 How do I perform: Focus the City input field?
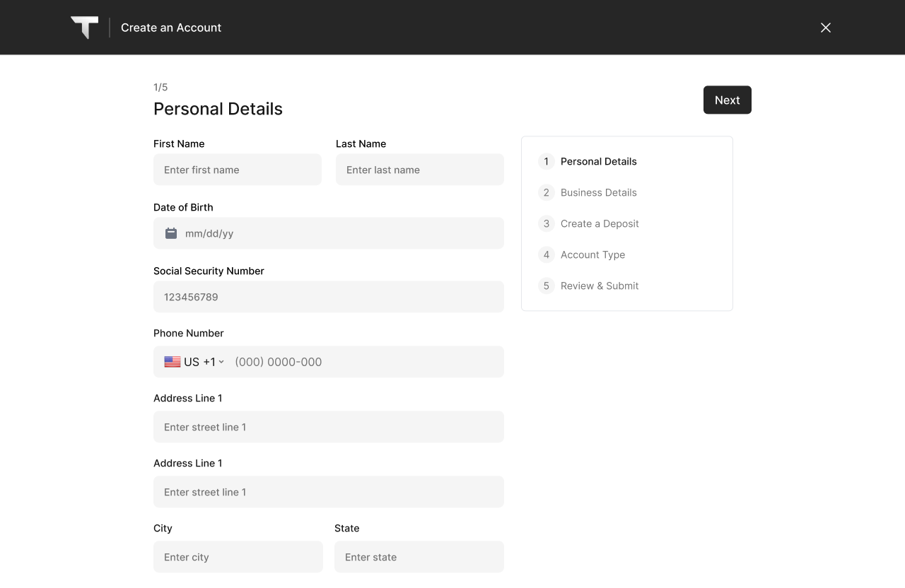pyautogui.click(x=238, y=557)
